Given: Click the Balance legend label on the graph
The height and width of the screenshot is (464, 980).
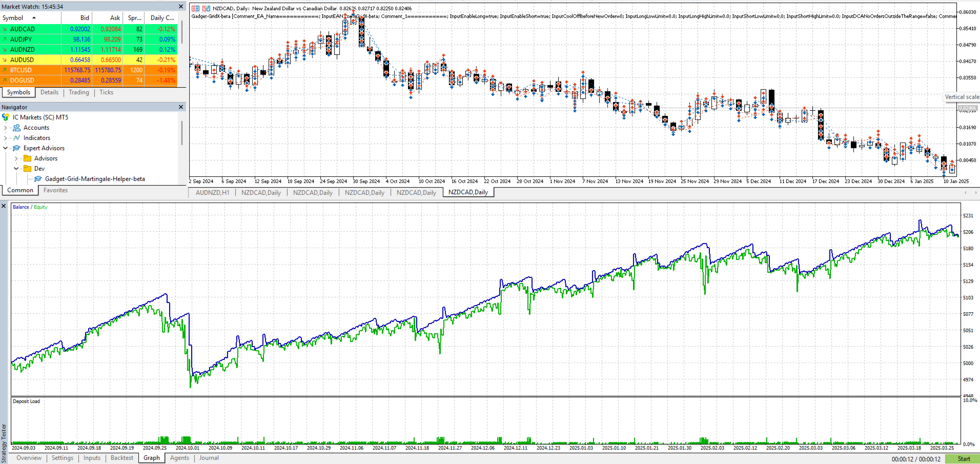Looking at the screenshot, I should click(21, 207).
